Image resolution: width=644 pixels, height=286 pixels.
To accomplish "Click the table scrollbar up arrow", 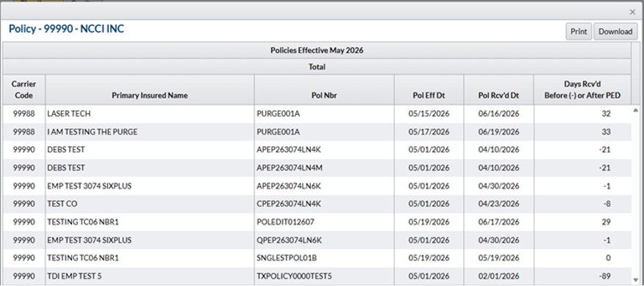I will click(x=636, y=110).
